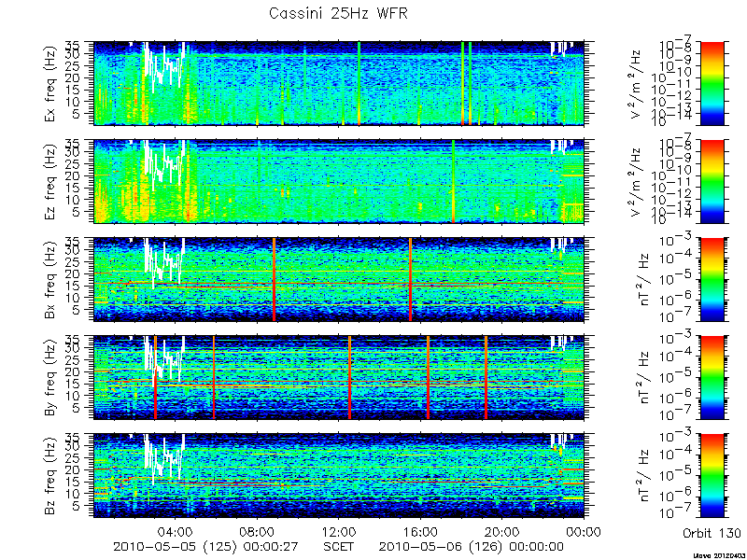Click the 16:00 time tick label
Screen dimensions: 747x560
tap(421, 531)
